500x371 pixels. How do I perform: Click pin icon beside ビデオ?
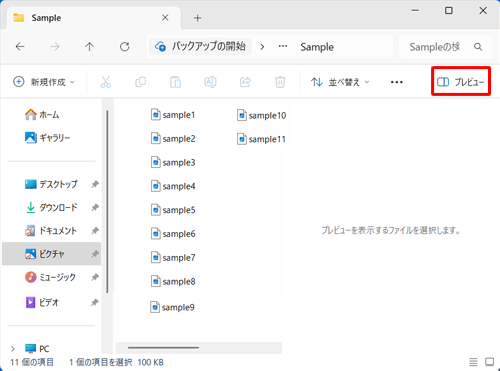[x=95, y=302]
